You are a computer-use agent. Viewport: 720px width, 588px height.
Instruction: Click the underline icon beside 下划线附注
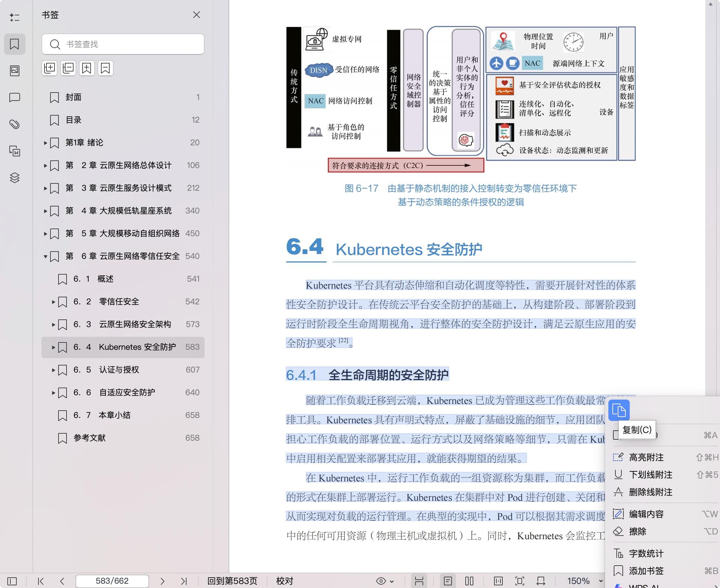coord(618,474)
